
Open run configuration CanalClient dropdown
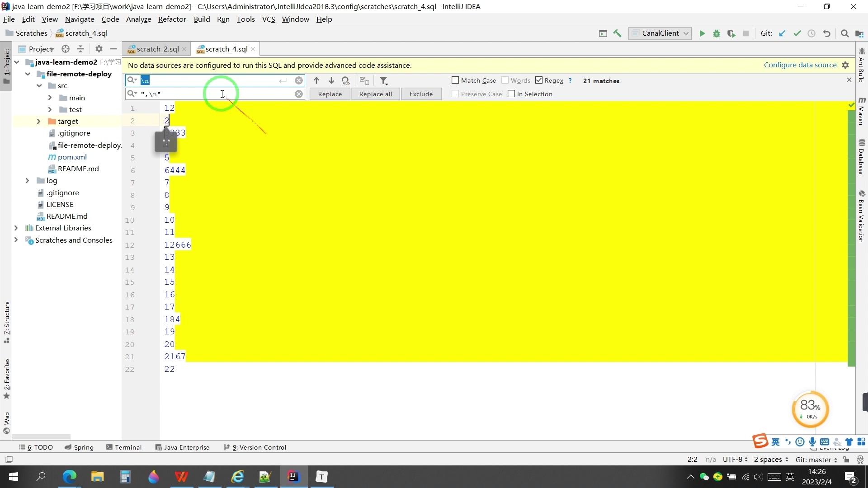pos(660,33)
